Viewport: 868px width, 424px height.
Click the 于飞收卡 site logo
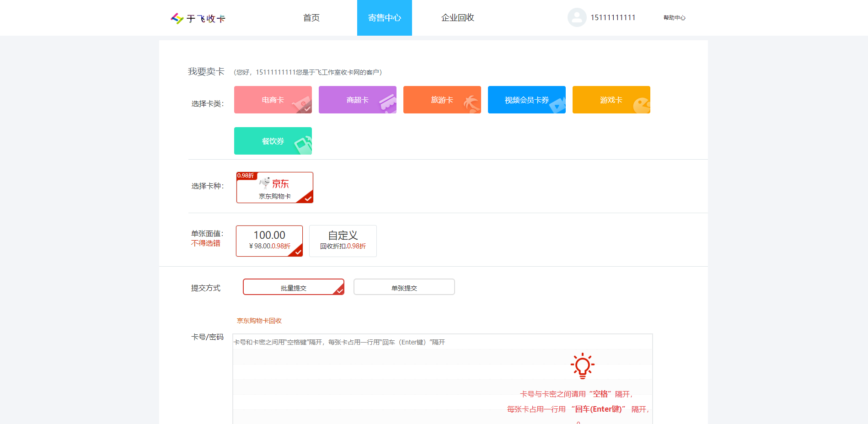pyautogui.click(x=198, y=18)
